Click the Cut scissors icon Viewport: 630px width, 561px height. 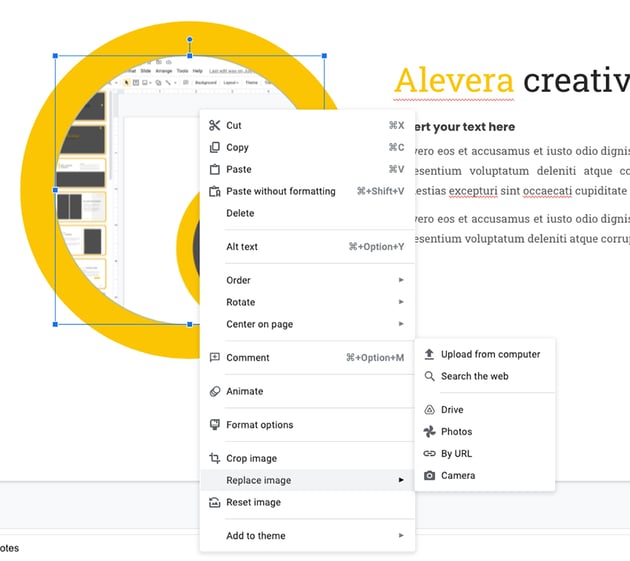(214, 126)
